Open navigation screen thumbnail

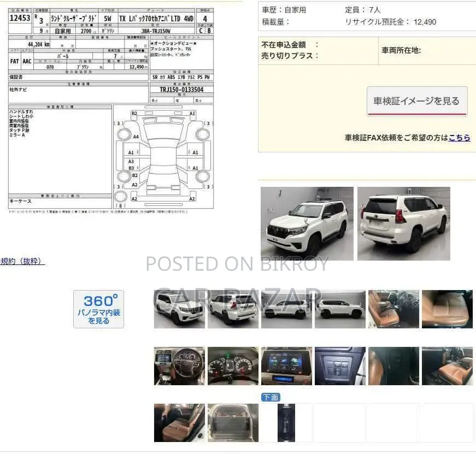click(286, 366)
